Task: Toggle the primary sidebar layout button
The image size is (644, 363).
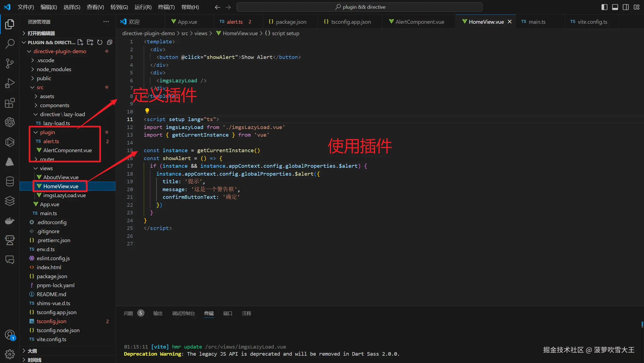Action: pyautogui.click(x=604, y=7)
